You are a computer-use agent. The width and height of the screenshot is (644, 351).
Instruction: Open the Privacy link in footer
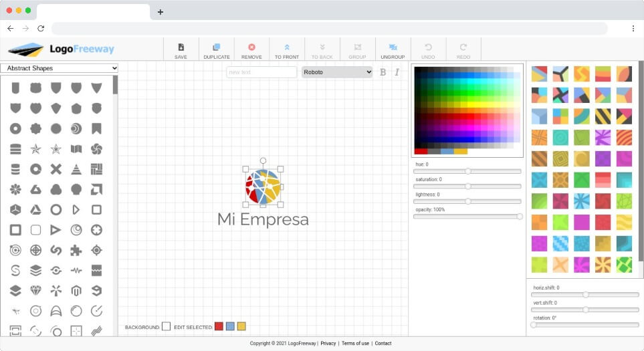[328, 343]
